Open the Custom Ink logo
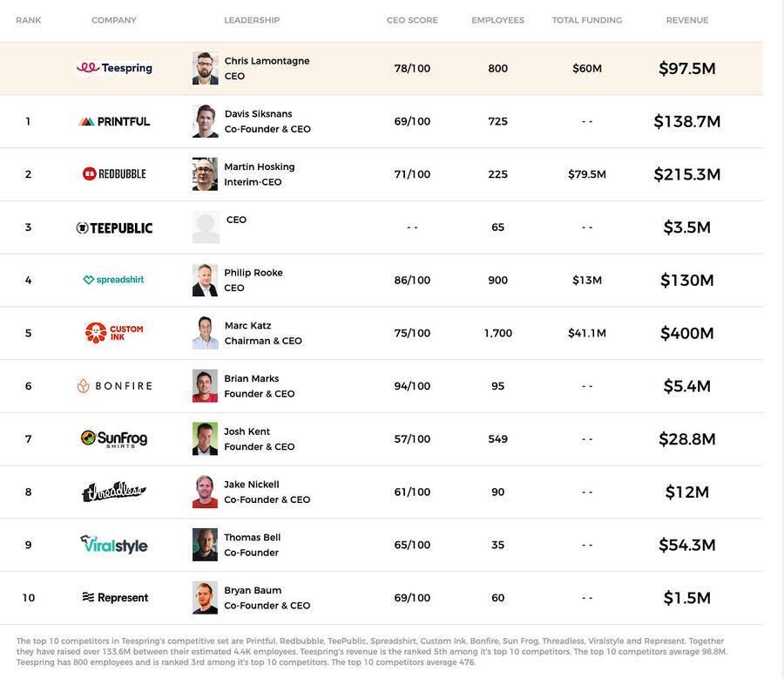The image size is (784, 679). tap(114, 333)
